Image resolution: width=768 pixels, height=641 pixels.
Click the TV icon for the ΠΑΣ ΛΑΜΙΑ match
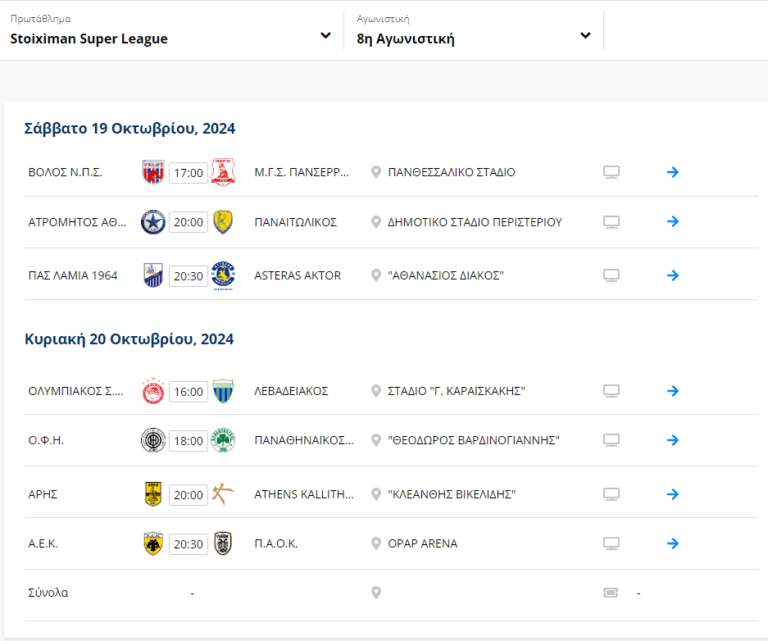(612, 275)
